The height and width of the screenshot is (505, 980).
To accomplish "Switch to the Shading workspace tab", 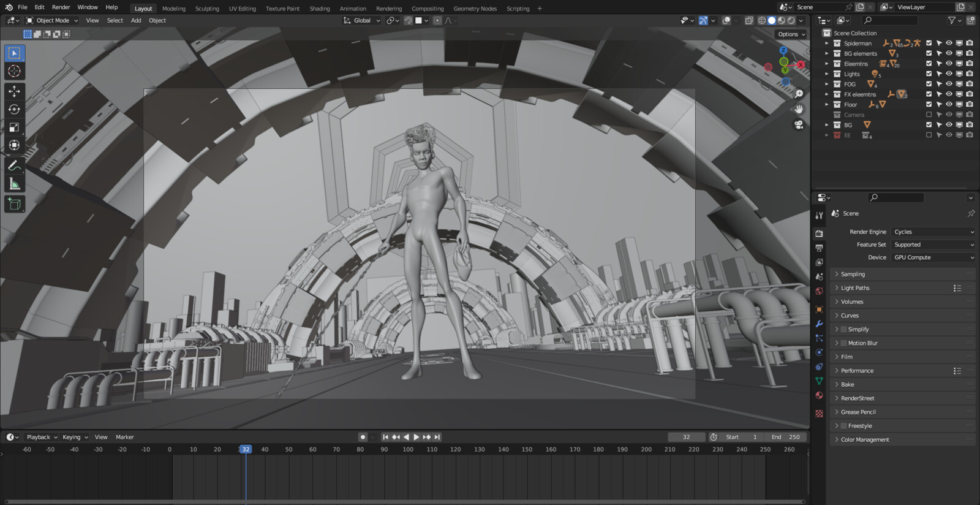I will tap(319, 9).
